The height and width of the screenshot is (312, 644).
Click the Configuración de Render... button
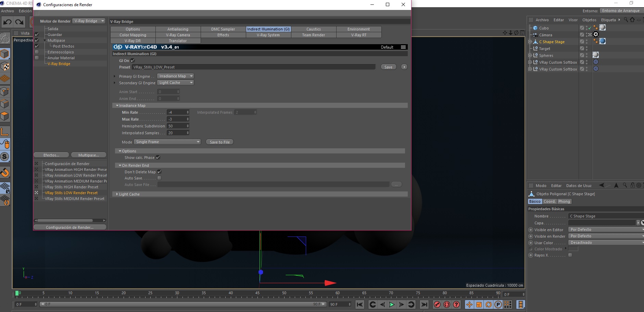coord(70,227)
